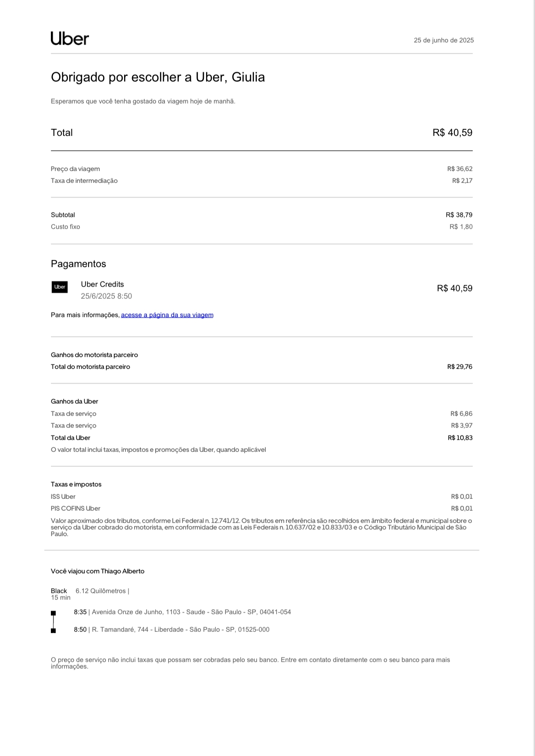535x756 pixels.
Task: Click the drop-off point marker at 8:50
Action: (53, 631)
